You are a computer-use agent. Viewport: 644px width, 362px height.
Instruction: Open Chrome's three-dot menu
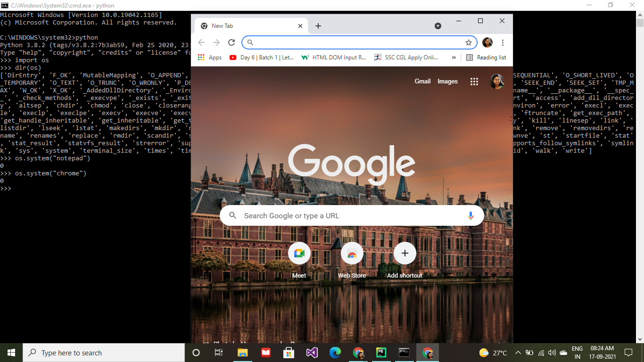pos(503,42)
